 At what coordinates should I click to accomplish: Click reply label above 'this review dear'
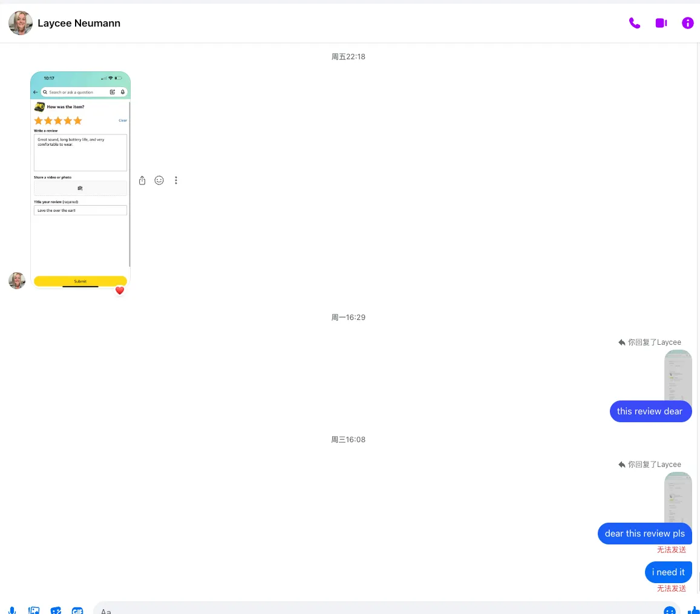(x=650, y=342)
